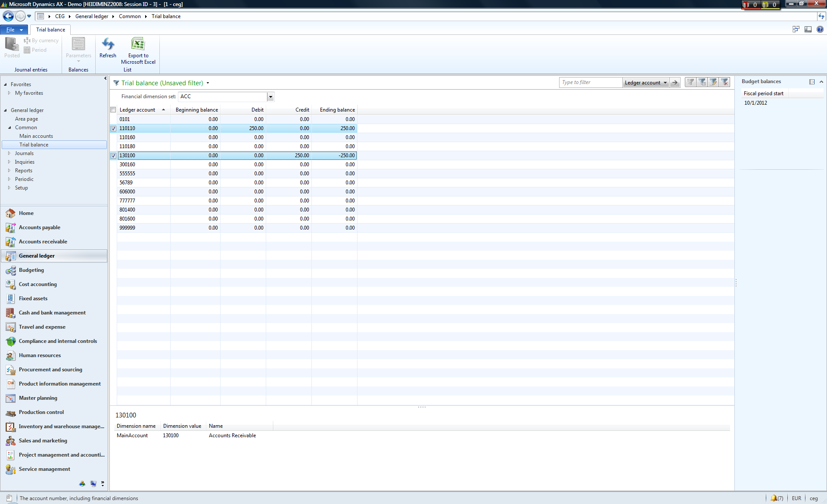The height and width of the screenshot is (504, 827).
Task: Uncheck the 130100 account row checkbox
Action: click(x=114, y=156)
